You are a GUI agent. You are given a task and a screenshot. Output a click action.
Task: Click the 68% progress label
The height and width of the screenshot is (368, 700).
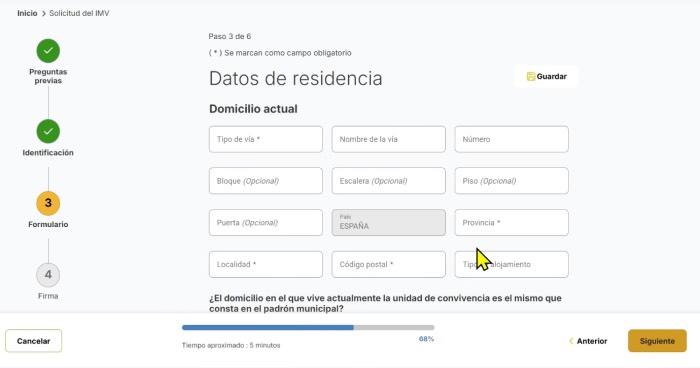coord(426,339)
